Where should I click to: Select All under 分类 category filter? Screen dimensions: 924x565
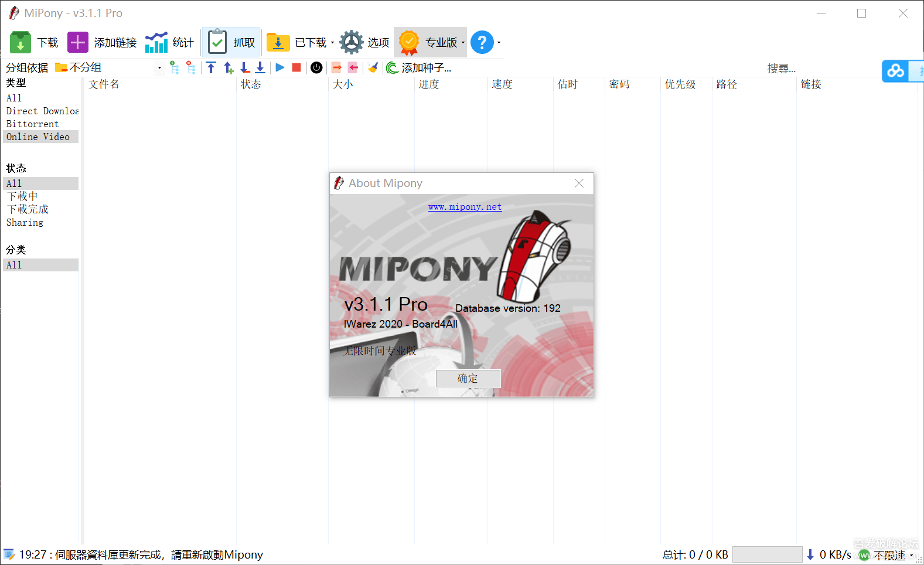coord(40,265)
